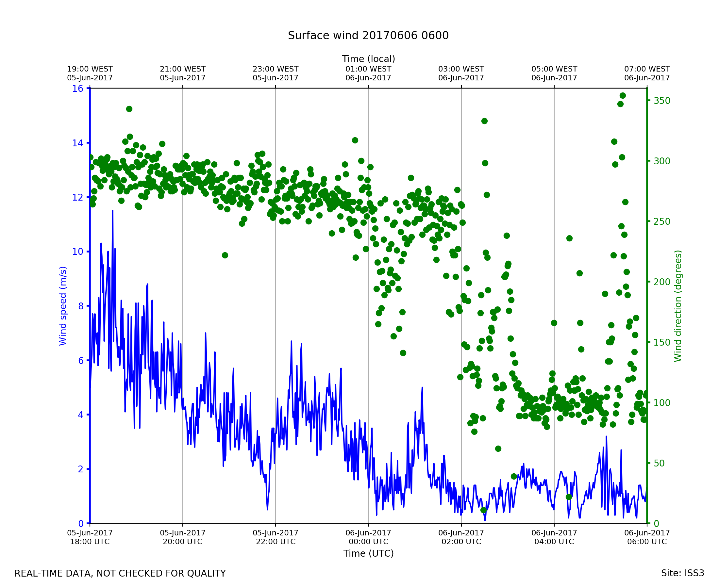Click the 01:00 WEST 06-Jun-2017 tick label
The image size is (719, 588).
(368, 73)
